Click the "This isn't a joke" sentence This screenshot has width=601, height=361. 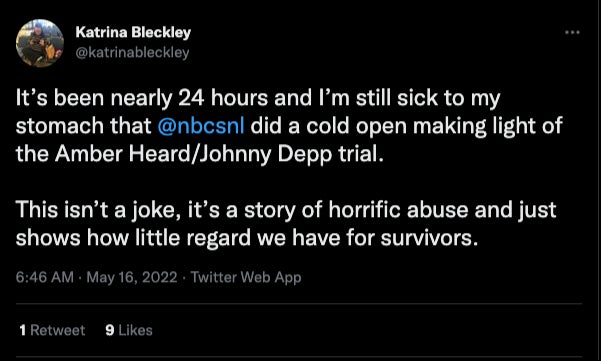[x=98, y=210]
